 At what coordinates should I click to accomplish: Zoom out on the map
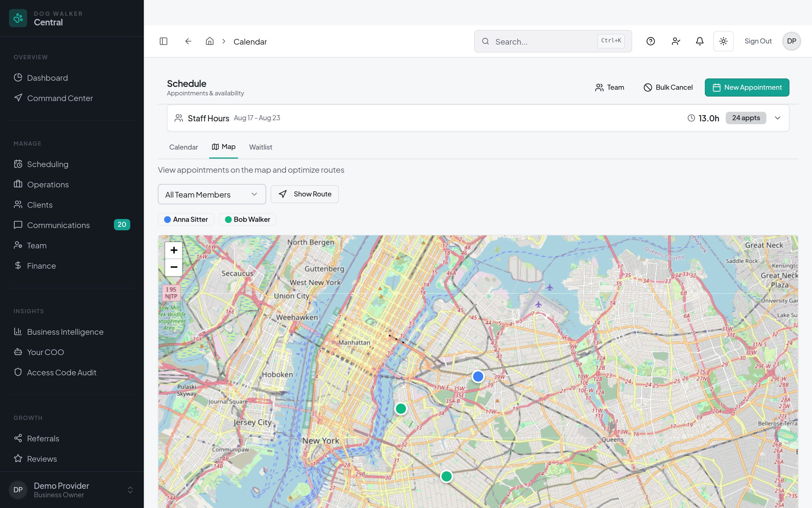click(174, 268)
